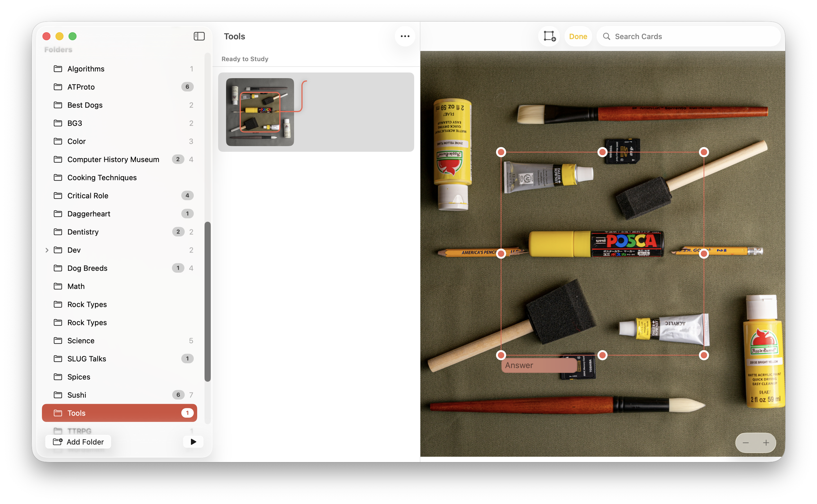Select the highlighted Tools folder

pyautogui.click(x=119, y=413)
